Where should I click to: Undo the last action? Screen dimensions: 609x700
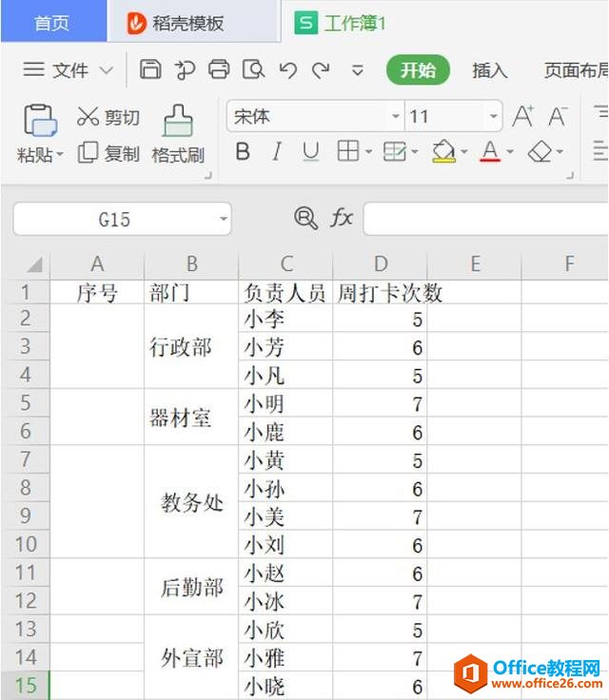pyautogui.click(x=287, y=70)
